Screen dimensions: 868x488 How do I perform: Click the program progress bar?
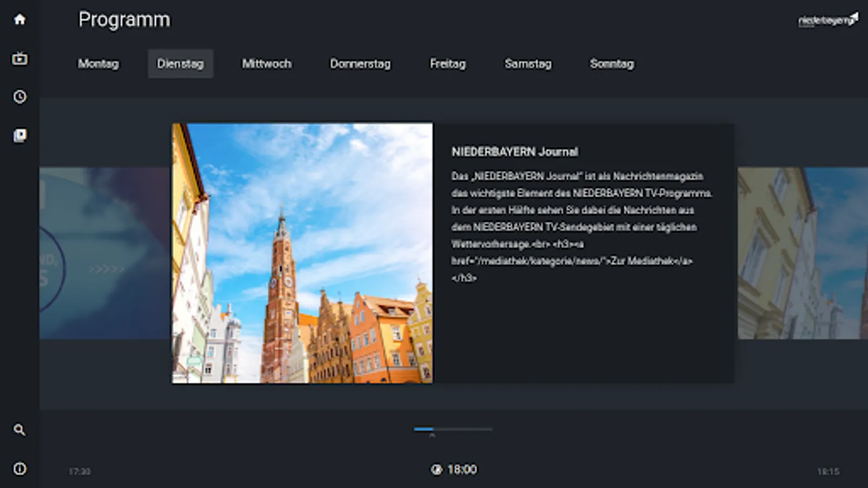453,429
